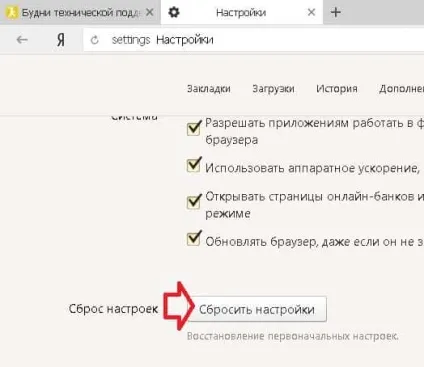424x367 pixels.
Task: Click the address bar showing settings Настройки
Action: pyautogui.click(x=253, y=40)
